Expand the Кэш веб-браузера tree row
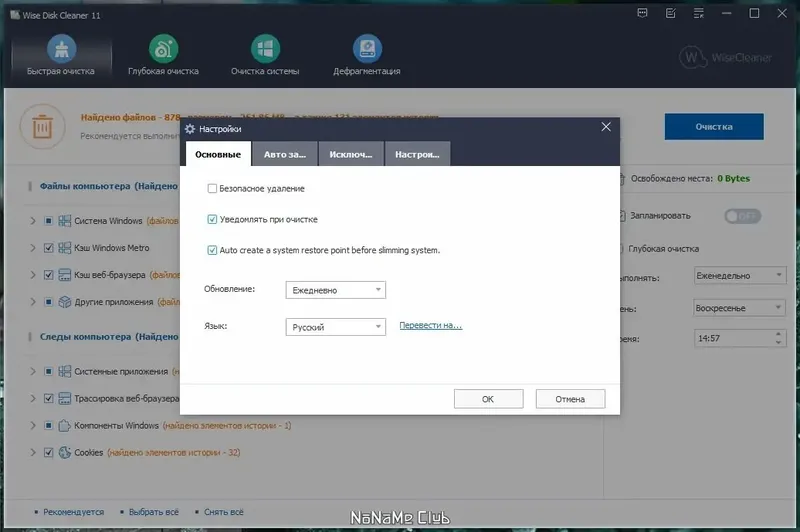This screenshot has width=800, height=532. (33, 275)
